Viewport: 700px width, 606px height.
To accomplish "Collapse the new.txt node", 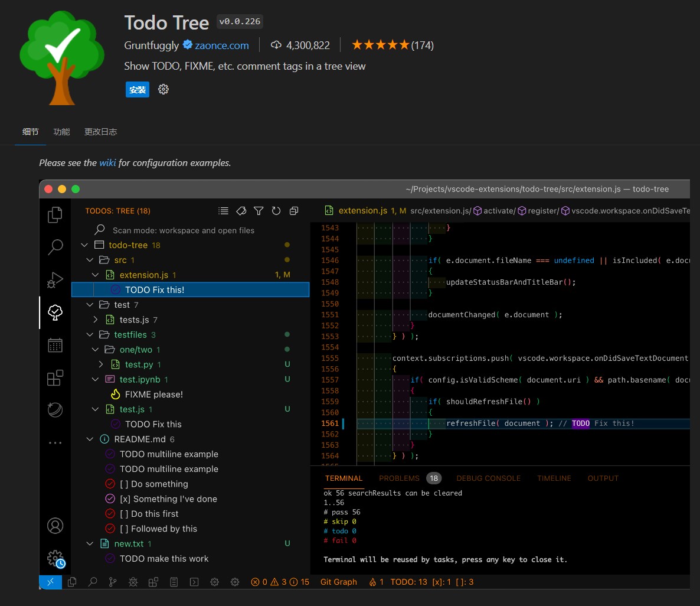I will [x=90, y=543].
